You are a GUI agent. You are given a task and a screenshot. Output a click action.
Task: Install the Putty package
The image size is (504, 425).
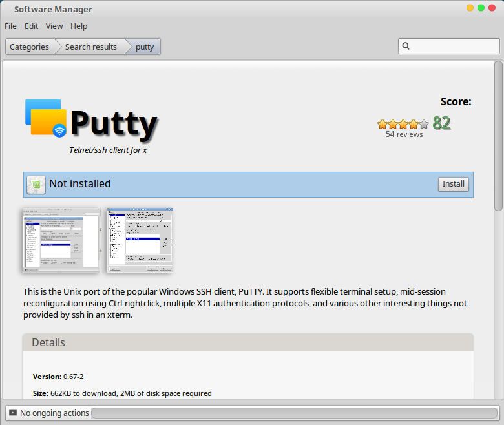pos(453,184)
